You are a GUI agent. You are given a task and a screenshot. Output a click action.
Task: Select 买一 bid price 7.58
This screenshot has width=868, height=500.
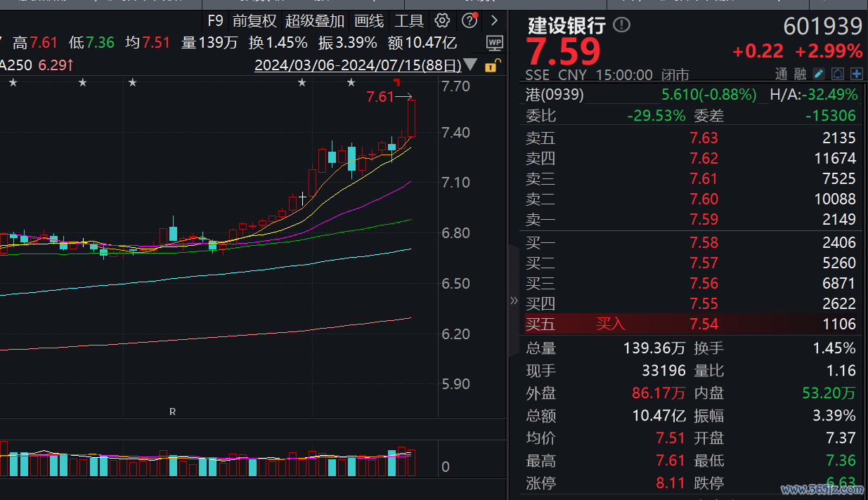(x=704, y=242)
